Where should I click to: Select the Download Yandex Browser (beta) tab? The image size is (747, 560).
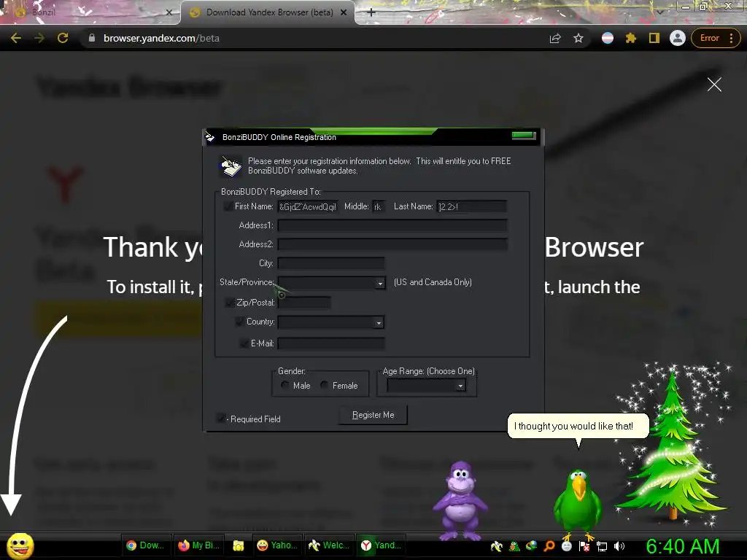269,12
